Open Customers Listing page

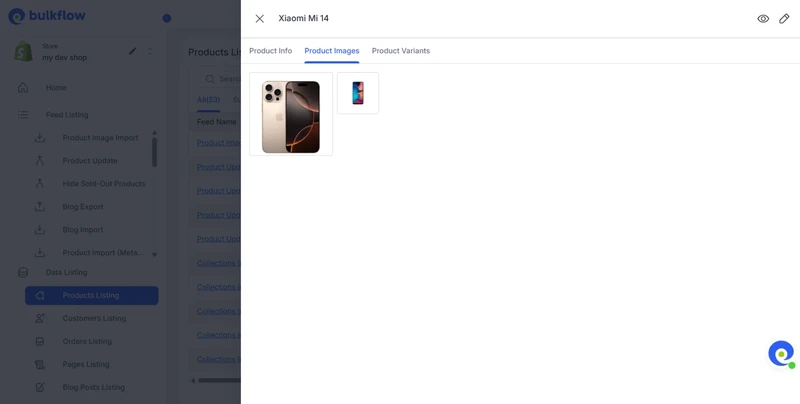point(94,318)
